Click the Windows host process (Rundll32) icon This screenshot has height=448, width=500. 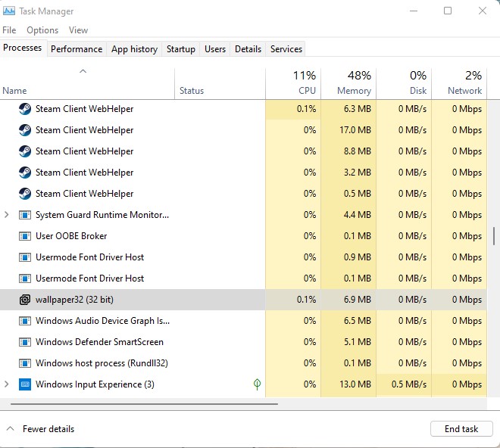[x=24, y=363]
